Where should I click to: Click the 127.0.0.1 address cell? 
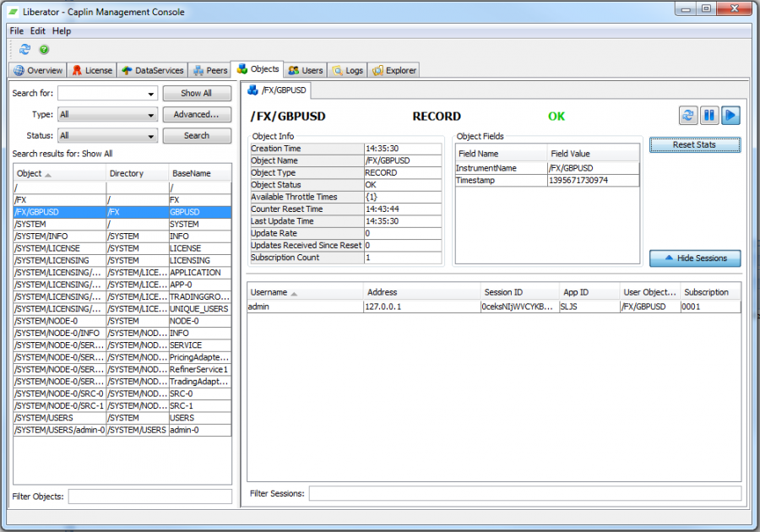[421, 307]
